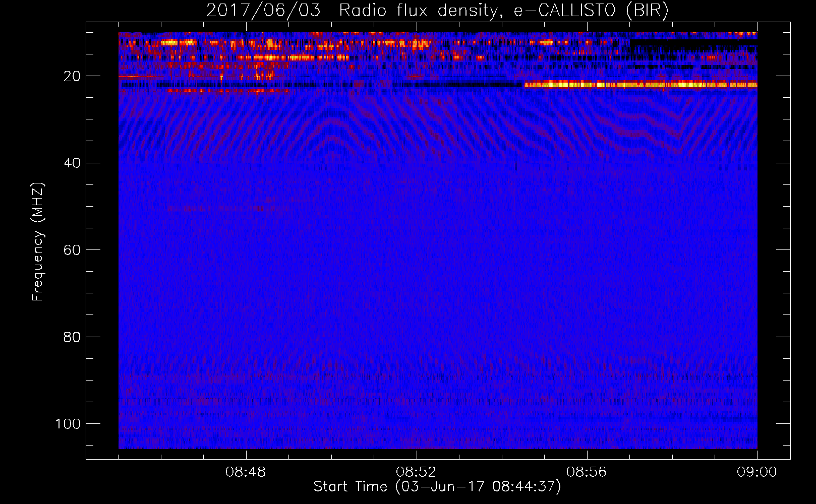The width and height of the screenshot is (816, 504).
Task: Click the 08:56 time tick label
Action: (587, 472)
